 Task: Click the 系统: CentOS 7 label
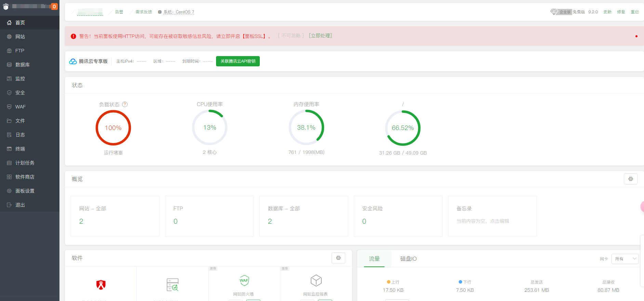coord(178,12)
